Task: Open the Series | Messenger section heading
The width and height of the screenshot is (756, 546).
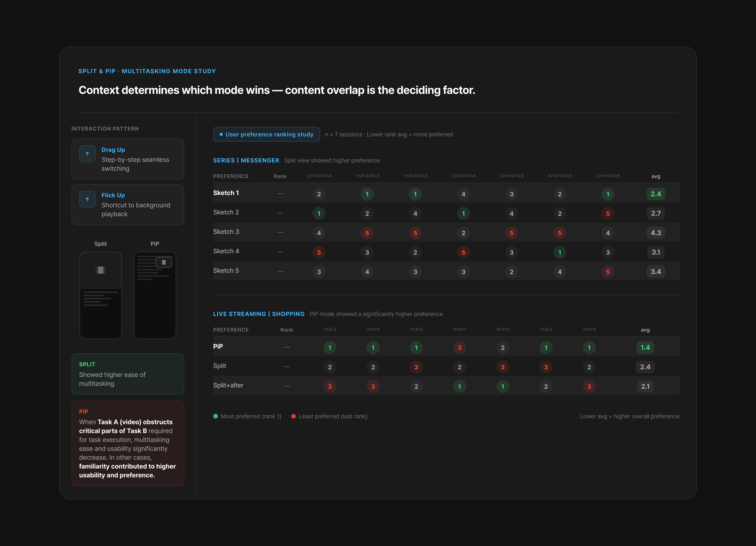Action: (x=246, y=160)
